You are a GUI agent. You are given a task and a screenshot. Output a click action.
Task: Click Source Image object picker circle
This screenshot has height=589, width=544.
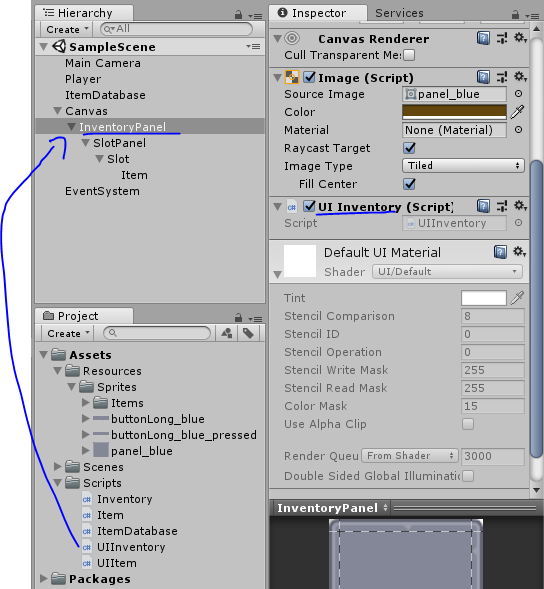coord(518,94)
